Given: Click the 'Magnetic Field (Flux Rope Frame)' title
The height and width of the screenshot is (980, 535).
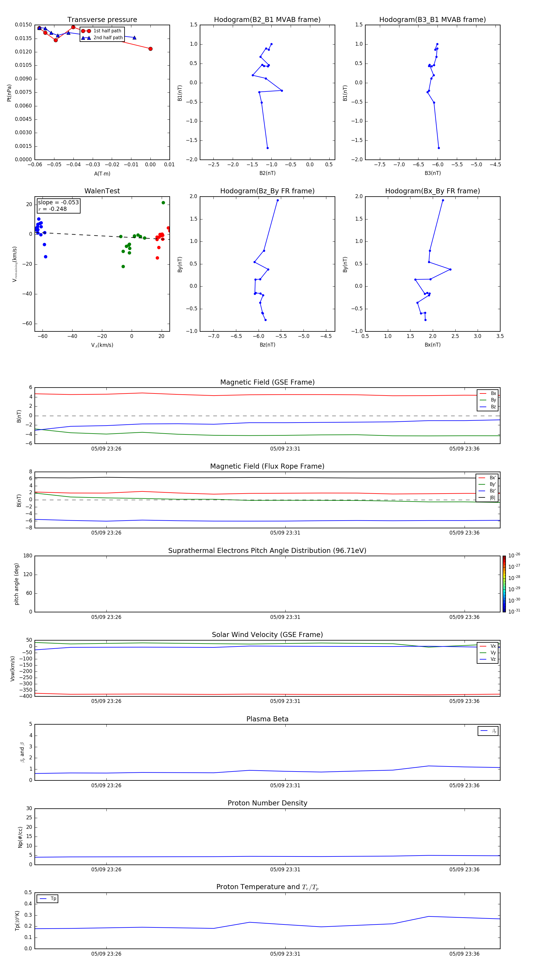Looking at the screenshot, I should 267,467.
